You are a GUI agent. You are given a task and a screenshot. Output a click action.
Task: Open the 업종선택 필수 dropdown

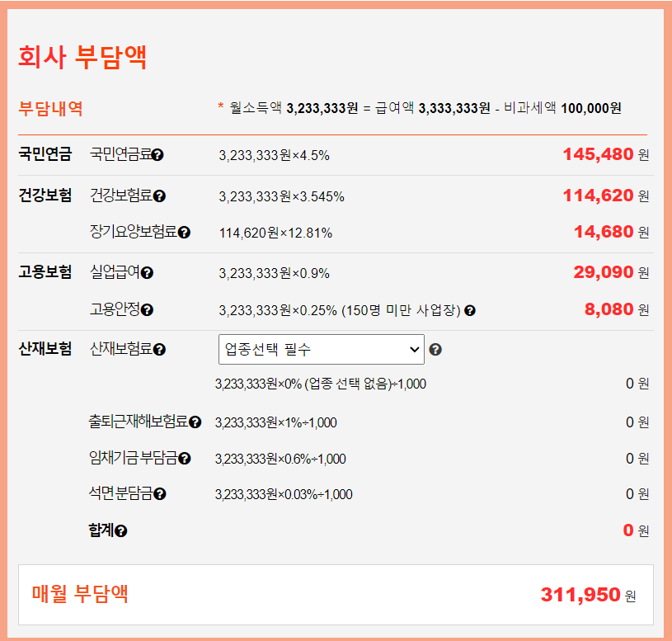[322, 349]
